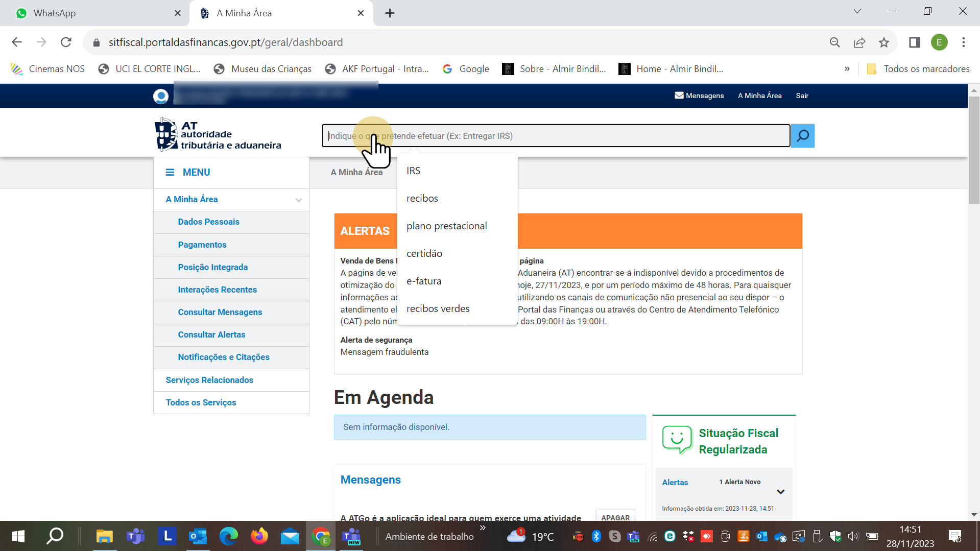The width and height of the screenshot is (980, 551).
Task: Click the Sair logout link
Action: (802, 95)
